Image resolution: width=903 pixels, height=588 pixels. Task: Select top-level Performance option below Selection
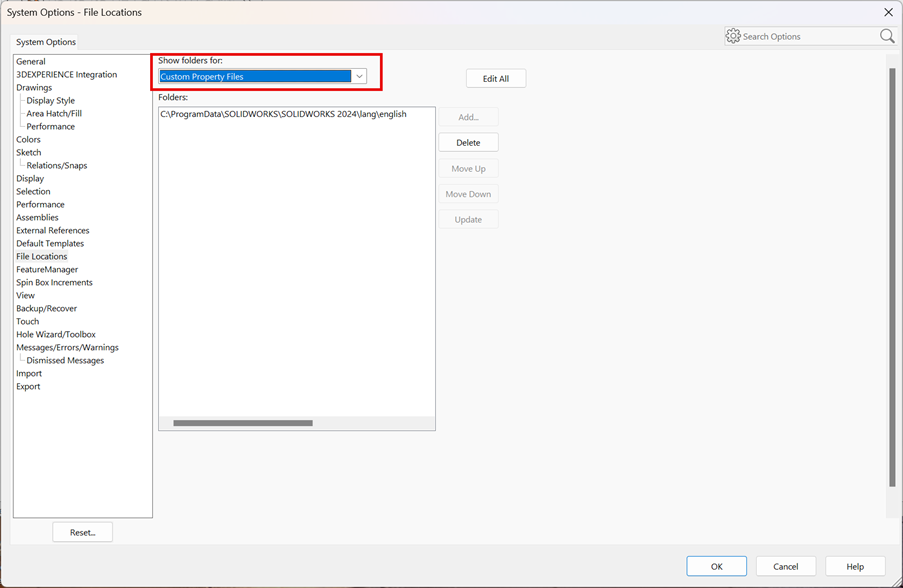[x=40, y=204]
